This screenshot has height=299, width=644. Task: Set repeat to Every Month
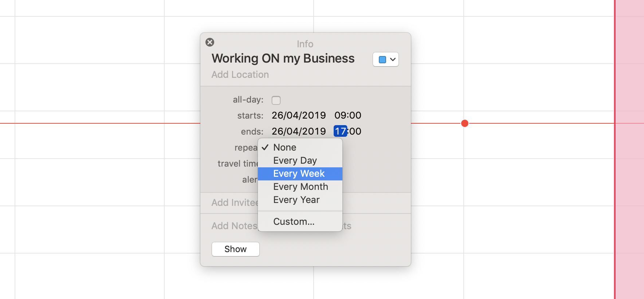pos(301,187)
